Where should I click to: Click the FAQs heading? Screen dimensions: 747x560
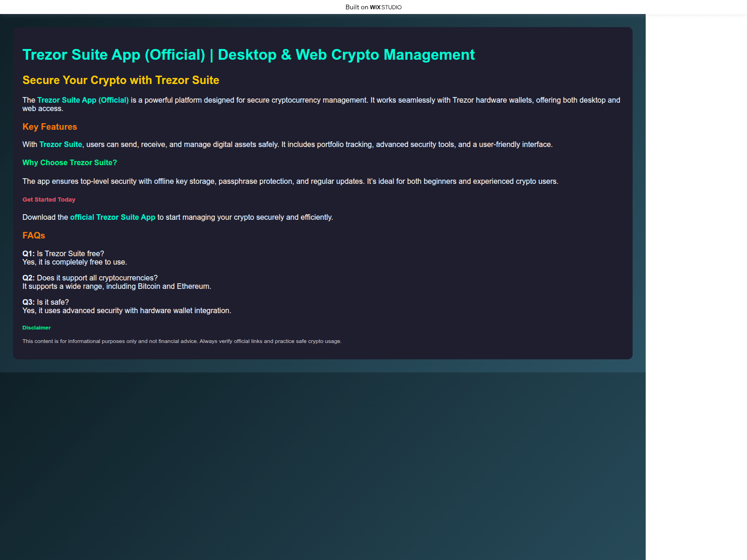coord(34,236)
